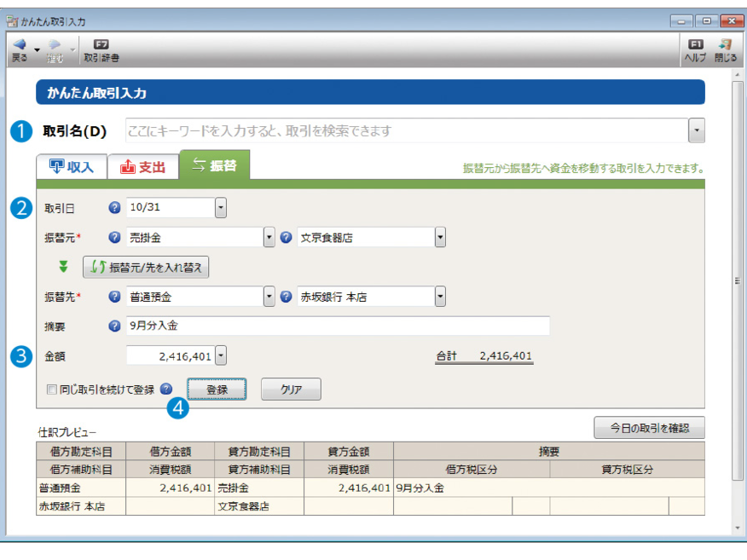Screen dimensions: 747x560
Task: Click the 今日の取引を確認 button
Action: pyautogui.click(x=649, y=428)
